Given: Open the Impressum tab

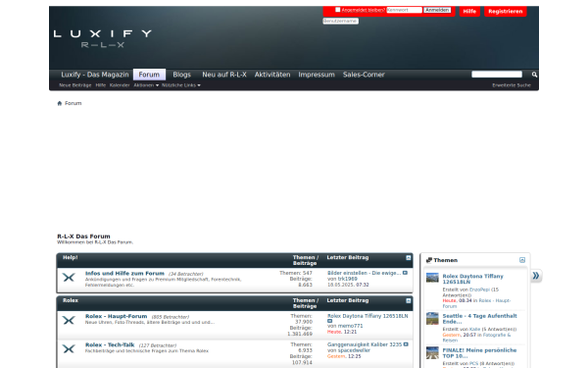Looking at the screenshot, I should pyautogui.click(x=317, y=75).
